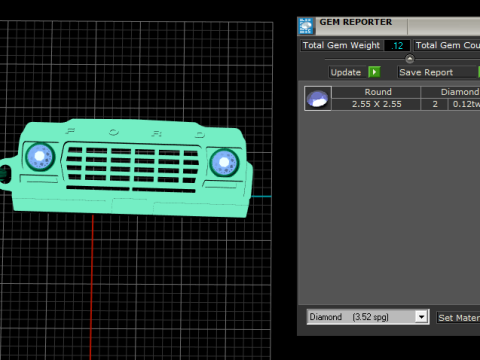Click the Gem Reporter panel icon

(x=306, y=26)
